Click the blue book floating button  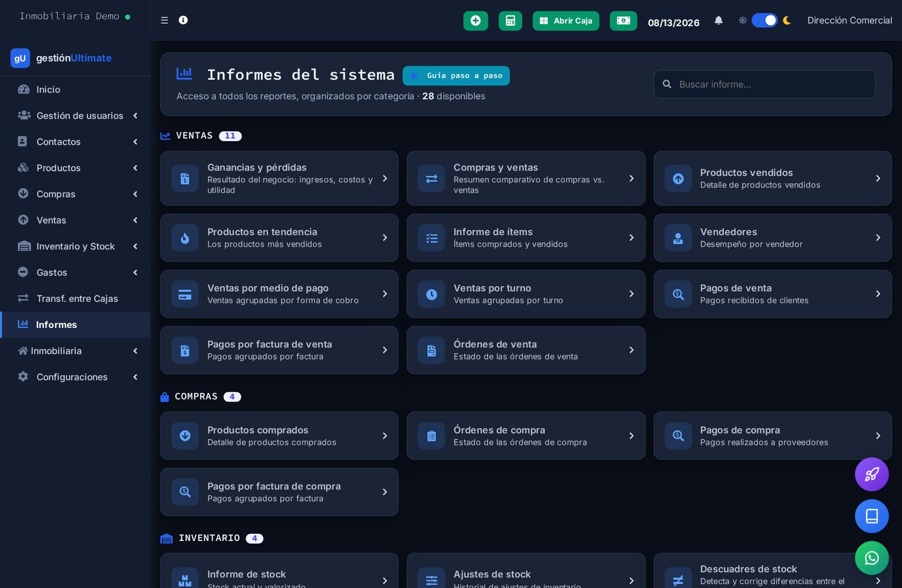click(872, 517)
